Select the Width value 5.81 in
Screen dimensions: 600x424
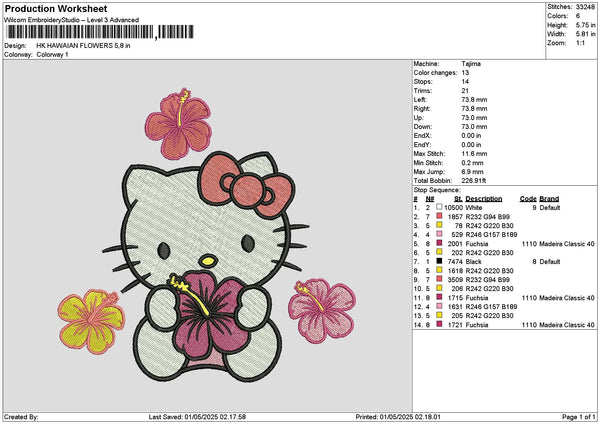[585, 34]
